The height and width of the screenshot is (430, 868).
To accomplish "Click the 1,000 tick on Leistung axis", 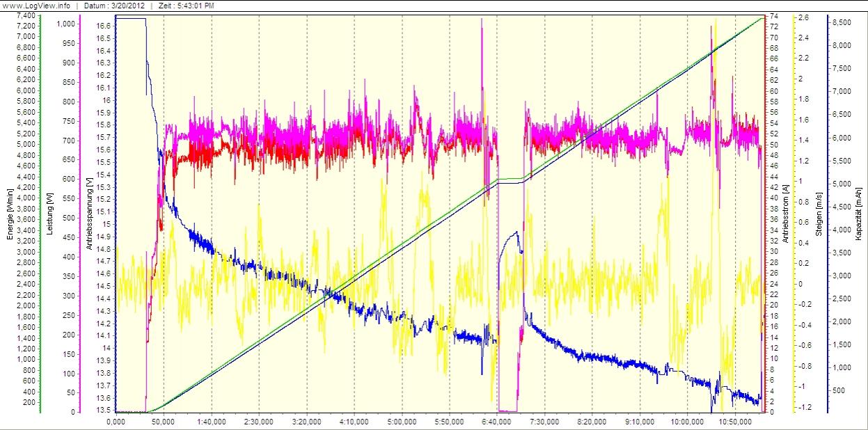I will point(67,23).
